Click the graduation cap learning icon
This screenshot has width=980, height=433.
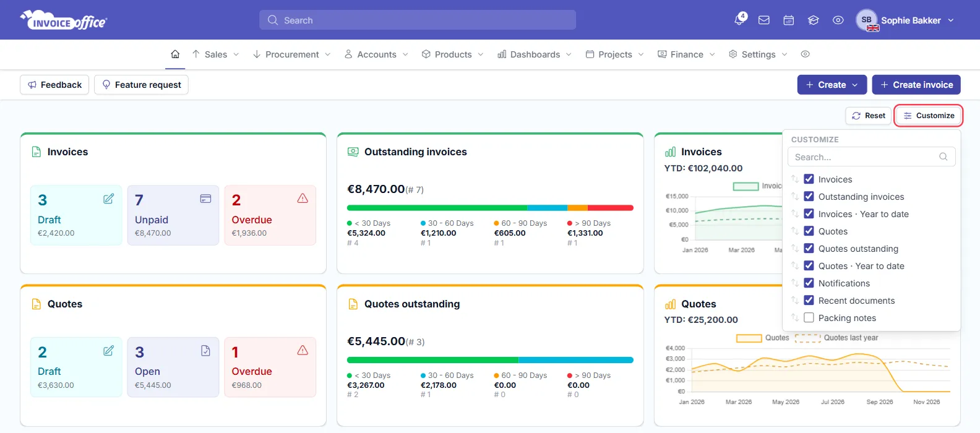coord(814,20)
